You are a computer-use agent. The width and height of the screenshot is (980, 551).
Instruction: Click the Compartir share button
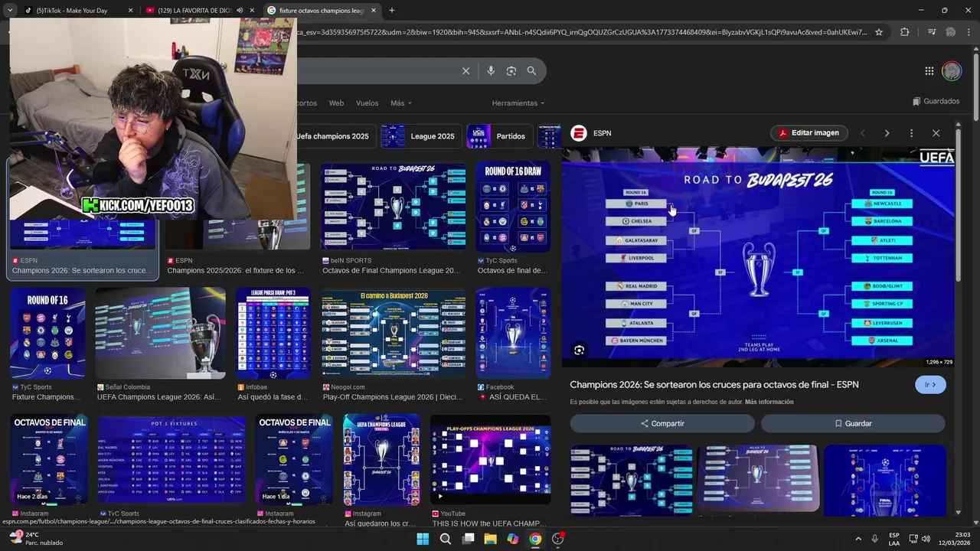(x=662, y=423)
